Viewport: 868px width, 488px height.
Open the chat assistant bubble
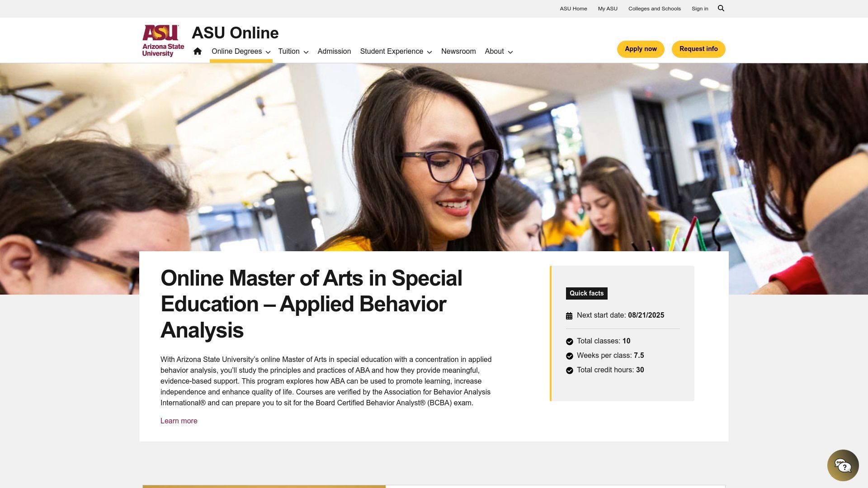click(843, 465)
